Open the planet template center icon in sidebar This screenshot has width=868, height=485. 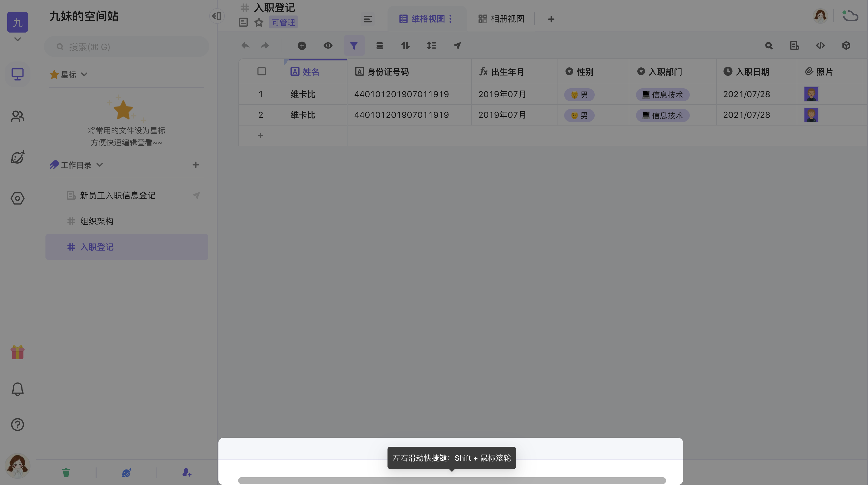pos(18,157)
